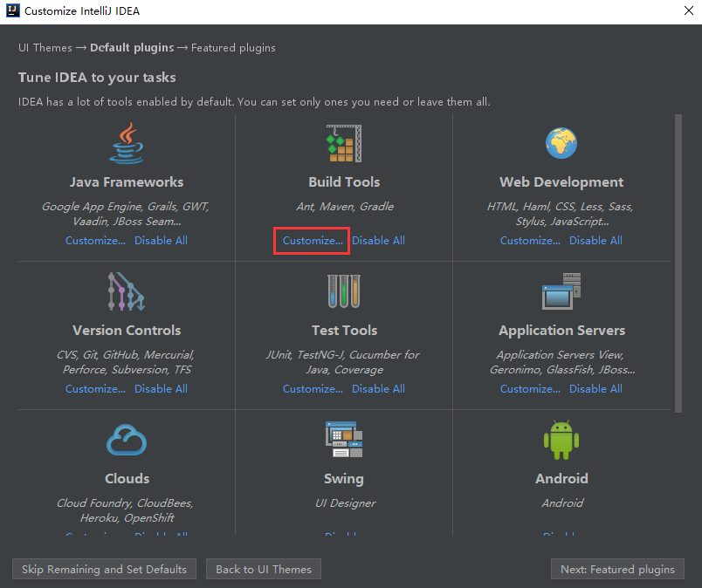Click the Android robot icon

[561, 440]
